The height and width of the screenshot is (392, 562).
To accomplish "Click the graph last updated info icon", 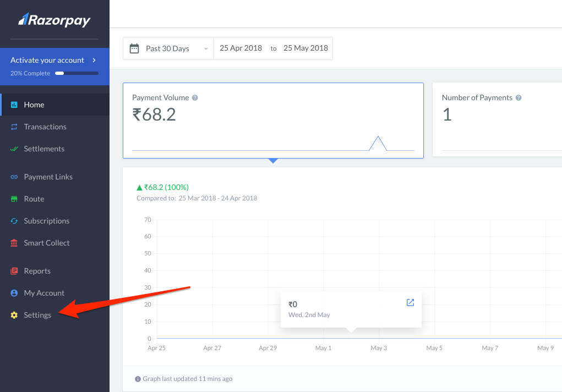I will click(138, 379).
